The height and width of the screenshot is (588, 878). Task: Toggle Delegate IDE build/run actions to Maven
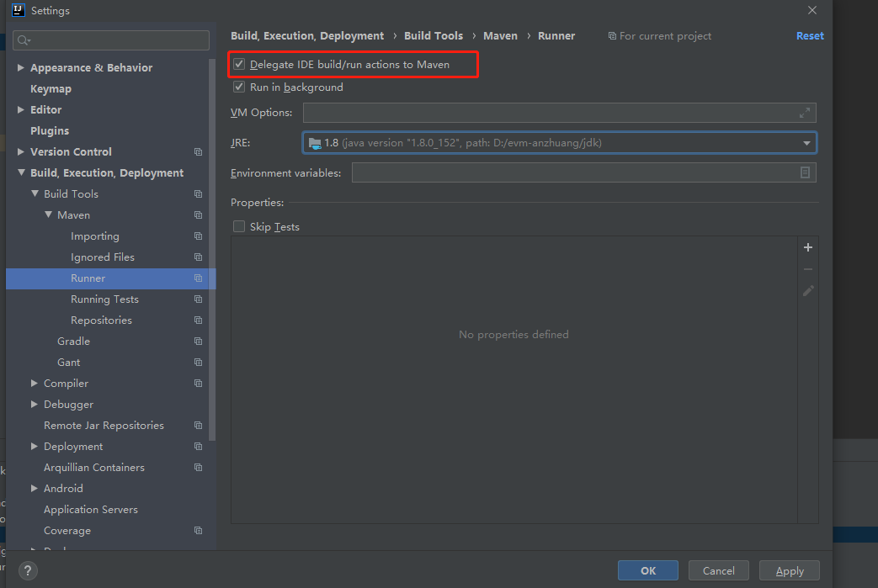(x=239, y=64)
